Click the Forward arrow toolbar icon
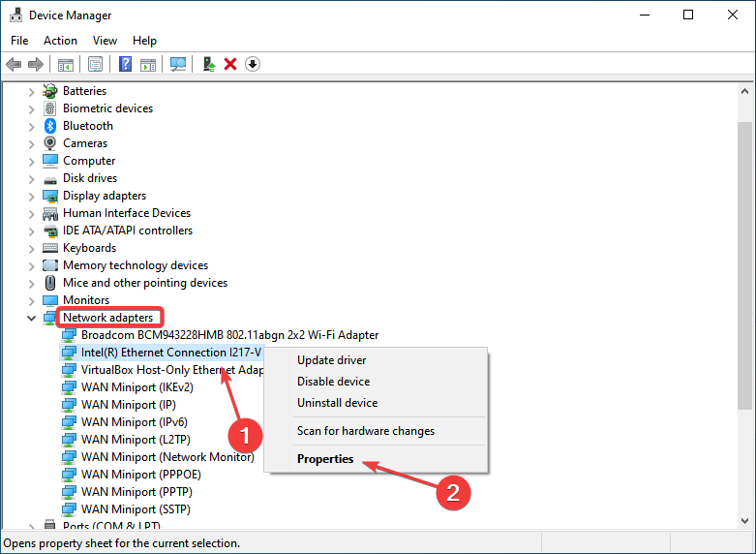Viewport: 756px width, 554px height. (x=36, y=64)
